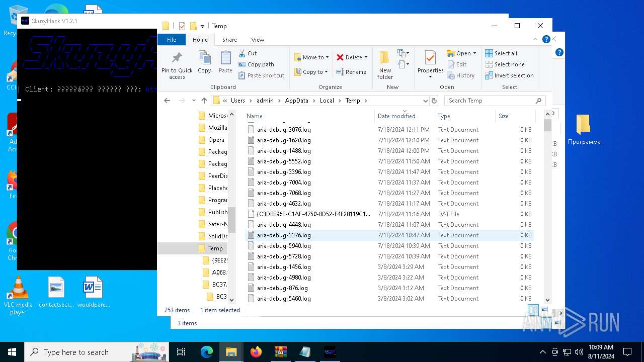The height and width of the screenshot is (362, 644).
Task: Click the Paste ribbon icon
Action: pos(225,57)
